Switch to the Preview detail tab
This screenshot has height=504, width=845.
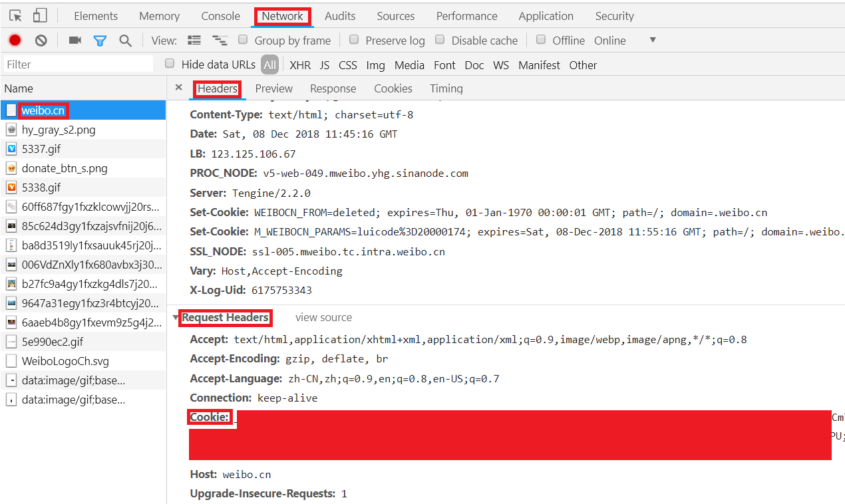click(x=274, y=88)
